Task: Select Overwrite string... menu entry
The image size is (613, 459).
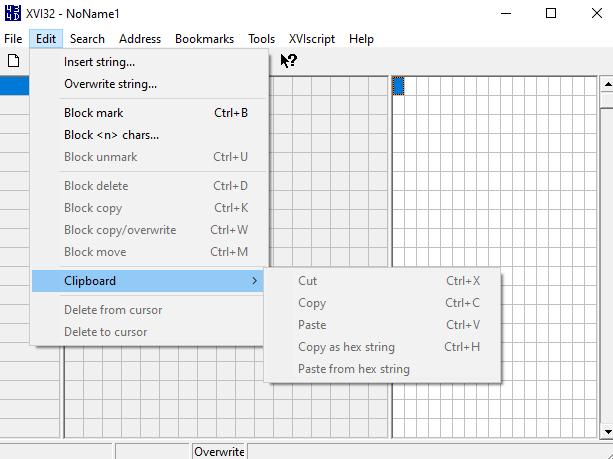Action: pos(110,84)
